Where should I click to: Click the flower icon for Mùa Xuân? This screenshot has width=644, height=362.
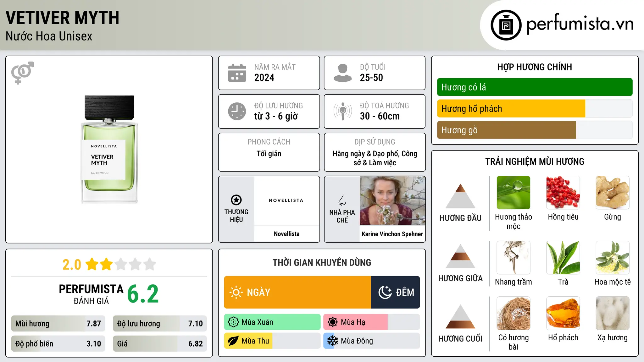(x=233, y=322)
